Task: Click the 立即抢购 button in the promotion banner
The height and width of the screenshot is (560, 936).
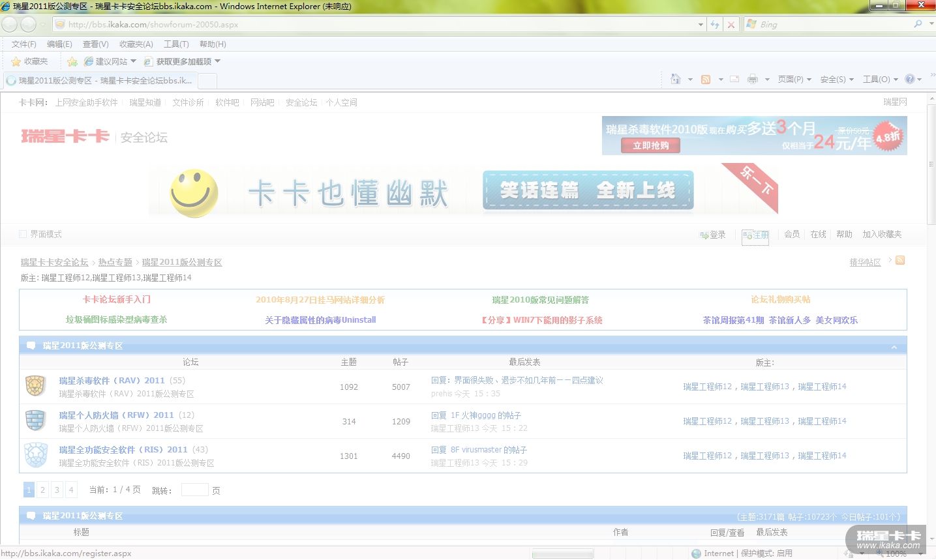Action: click(650, 145)
